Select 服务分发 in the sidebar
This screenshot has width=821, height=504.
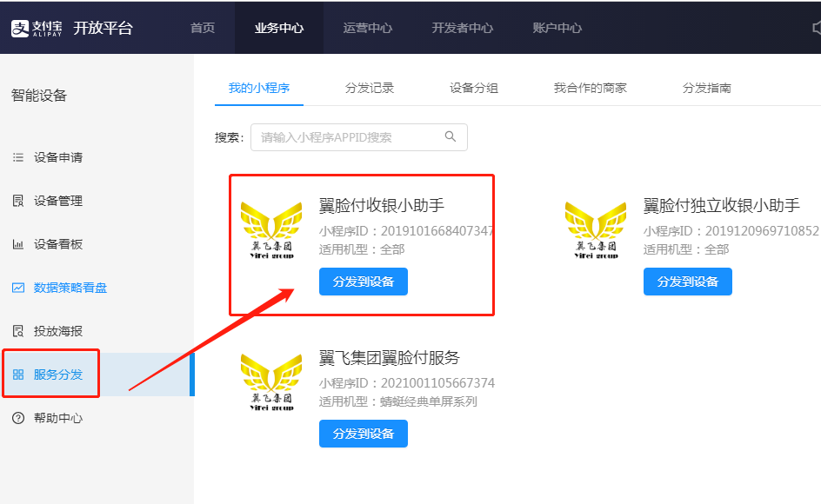pyautogui.click(x=58, y=375)
